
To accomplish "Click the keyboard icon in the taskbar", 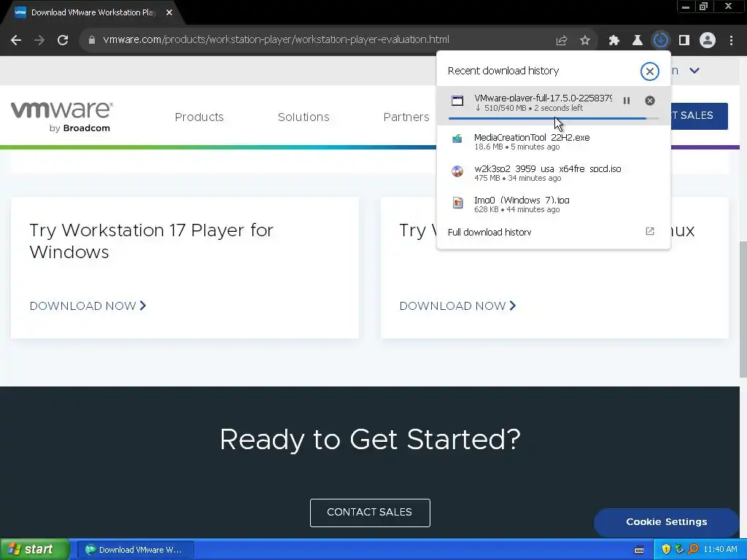I will 639,550.
